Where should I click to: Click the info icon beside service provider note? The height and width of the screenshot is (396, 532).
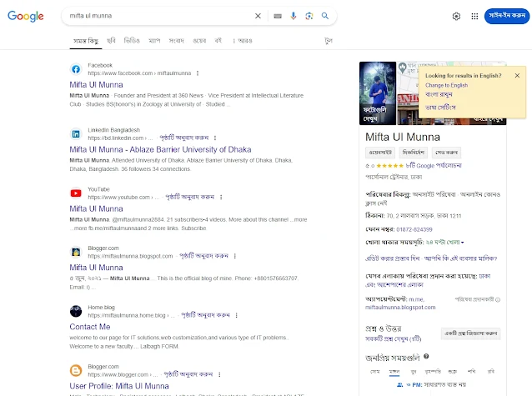[x=498, y=299]
